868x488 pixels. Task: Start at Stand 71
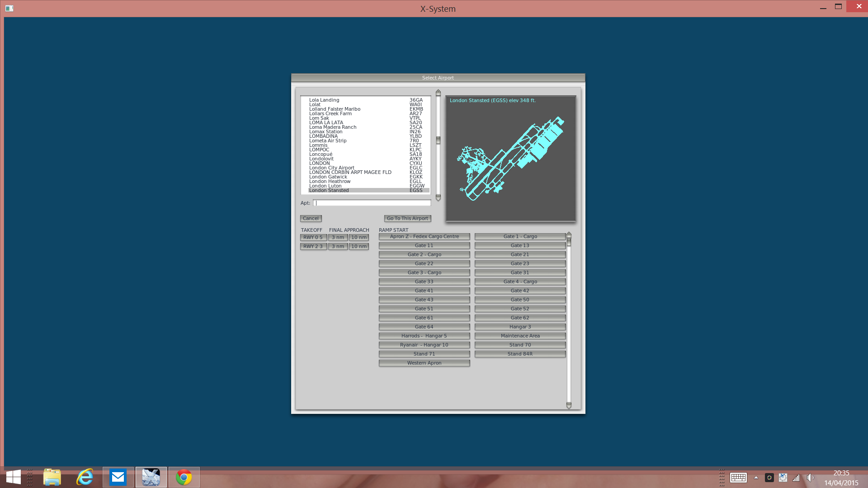(425, 354)
